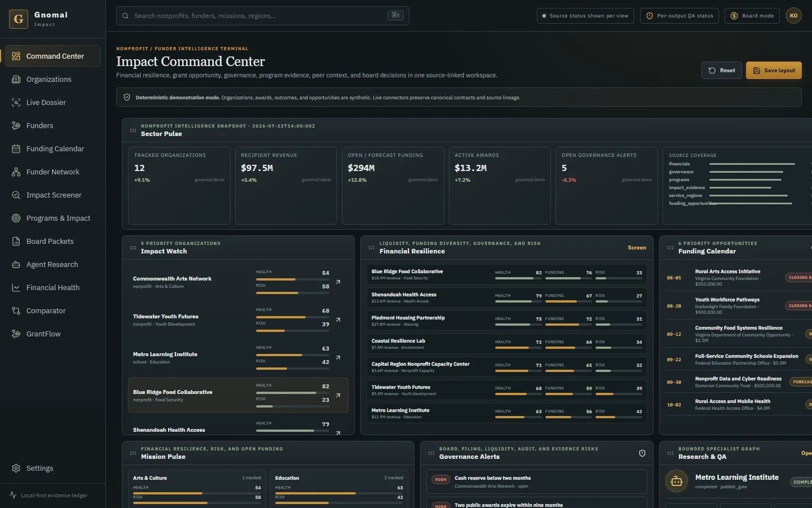Launch the Impact Screener
Image resolution: width=812 pixels, height=508 pixels.
point(52,195)
